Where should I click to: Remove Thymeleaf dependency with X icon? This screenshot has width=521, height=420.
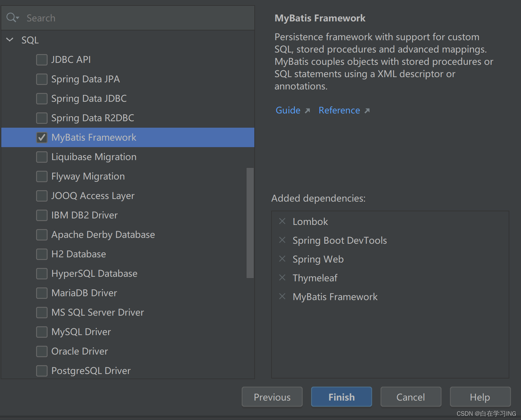point(282,278)
